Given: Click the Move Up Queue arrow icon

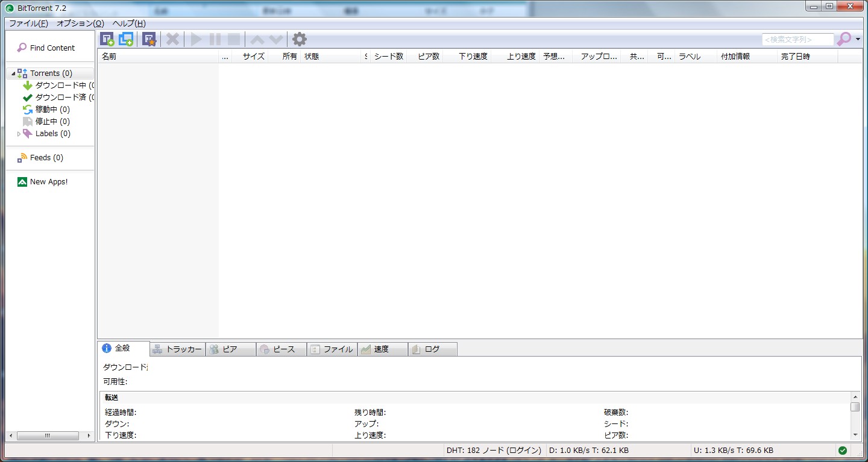Looking at the screenshot, I should (257, 40).
